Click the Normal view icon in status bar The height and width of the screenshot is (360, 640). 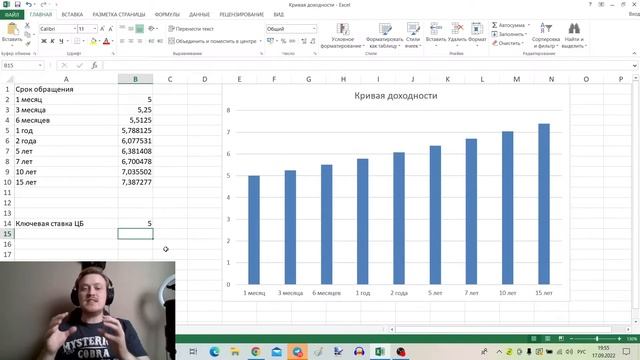(534, 339)
